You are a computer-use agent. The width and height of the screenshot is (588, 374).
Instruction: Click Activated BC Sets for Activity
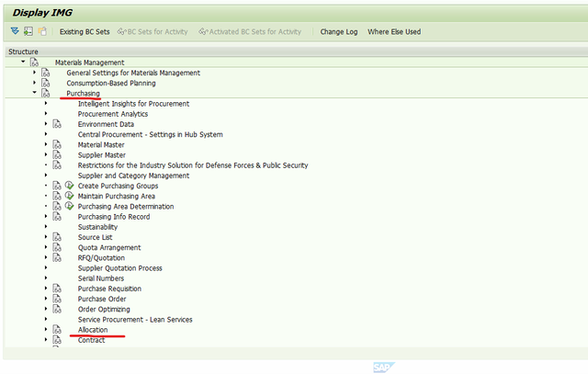click(250, 32)
